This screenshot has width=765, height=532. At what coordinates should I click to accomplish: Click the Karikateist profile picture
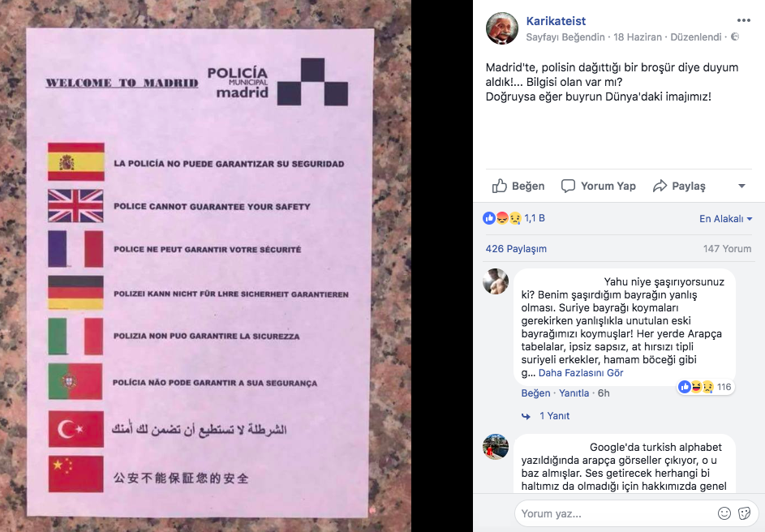(x=502, y=28)
